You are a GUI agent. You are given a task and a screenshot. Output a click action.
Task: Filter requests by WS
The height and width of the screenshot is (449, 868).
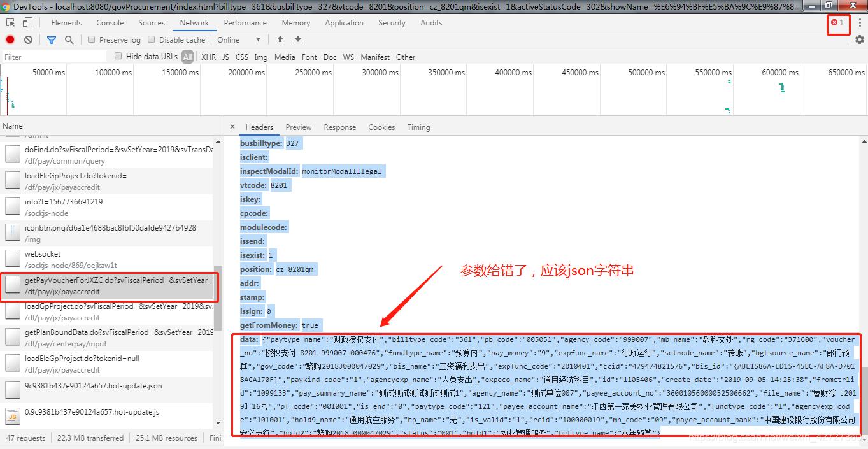pyautogui.click(x=348, y=57)
